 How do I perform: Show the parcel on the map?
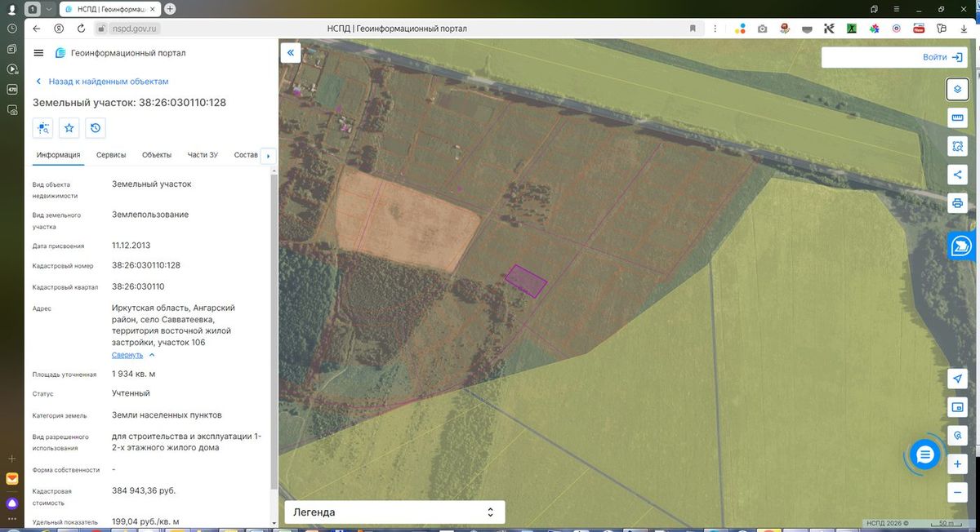[x=43, y=128]
